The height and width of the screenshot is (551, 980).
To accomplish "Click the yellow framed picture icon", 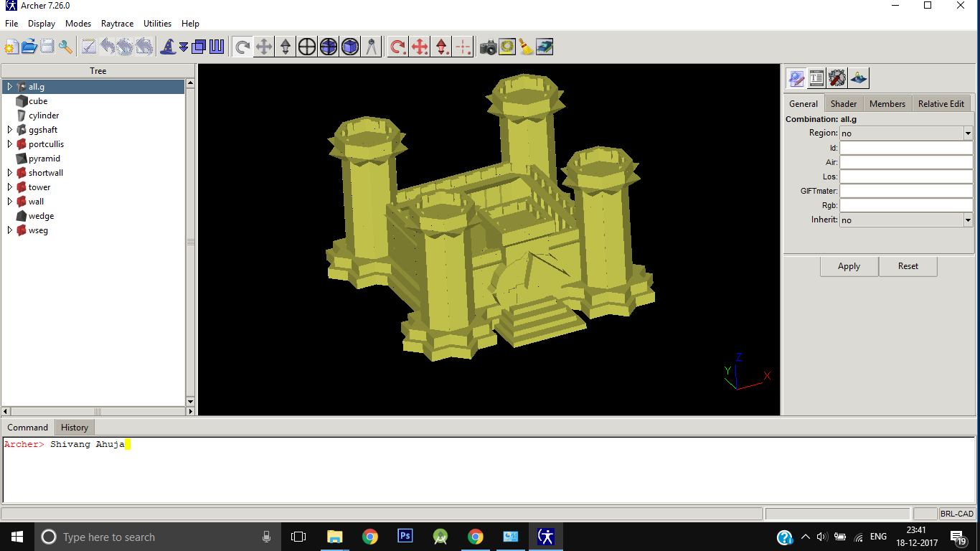I will coord(507,47).
